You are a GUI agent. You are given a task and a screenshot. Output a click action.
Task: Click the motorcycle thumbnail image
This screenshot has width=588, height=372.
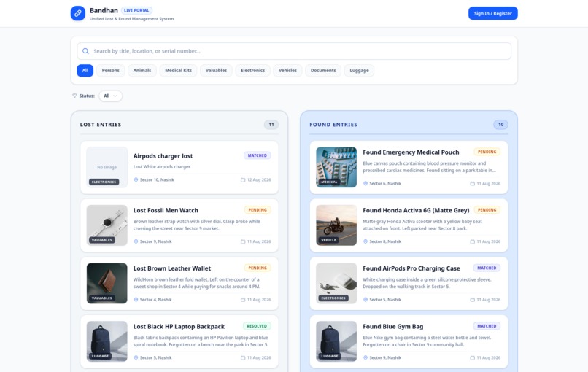336,225
